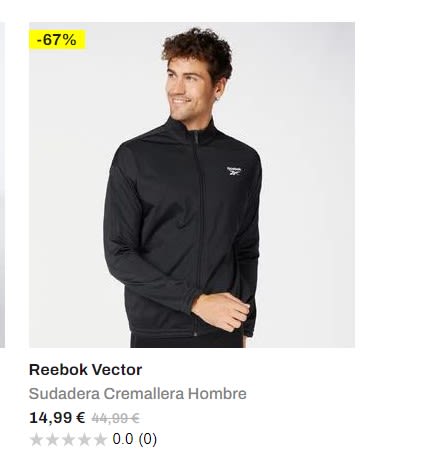Open the black jacket product photo
The image size is (435, 475).
click(192, 185)
